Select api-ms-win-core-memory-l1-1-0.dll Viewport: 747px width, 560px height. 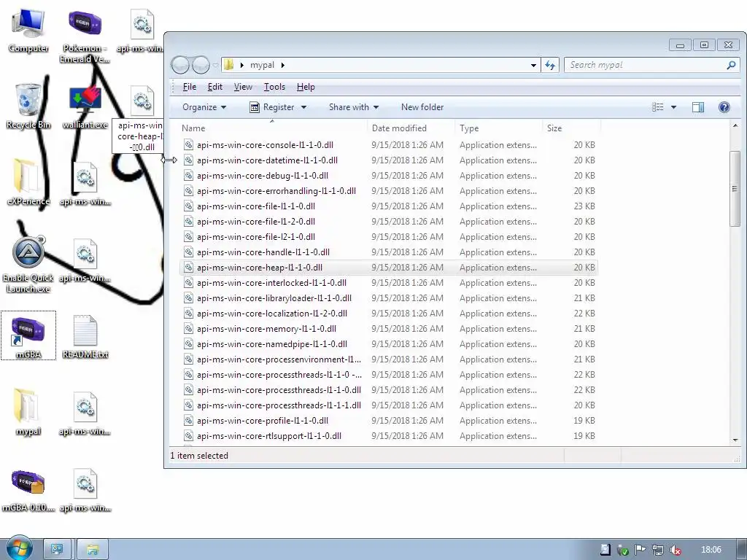pos(389,329)
